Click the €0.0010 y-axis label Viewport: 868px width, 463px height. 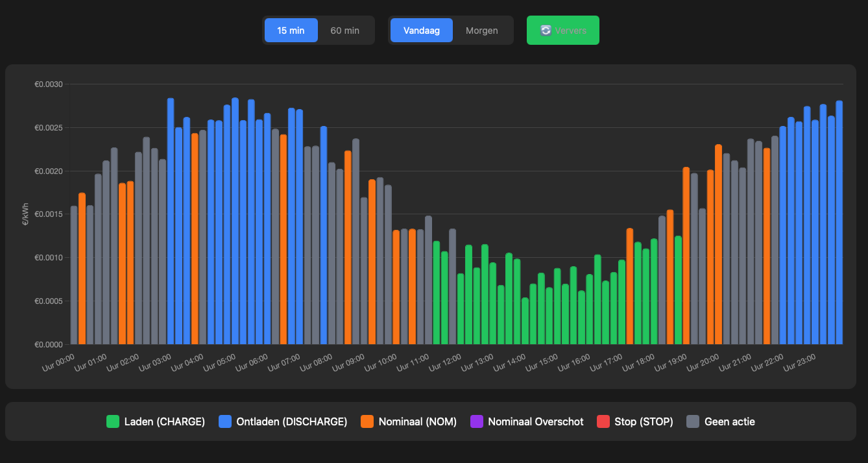tap(49, 258)
